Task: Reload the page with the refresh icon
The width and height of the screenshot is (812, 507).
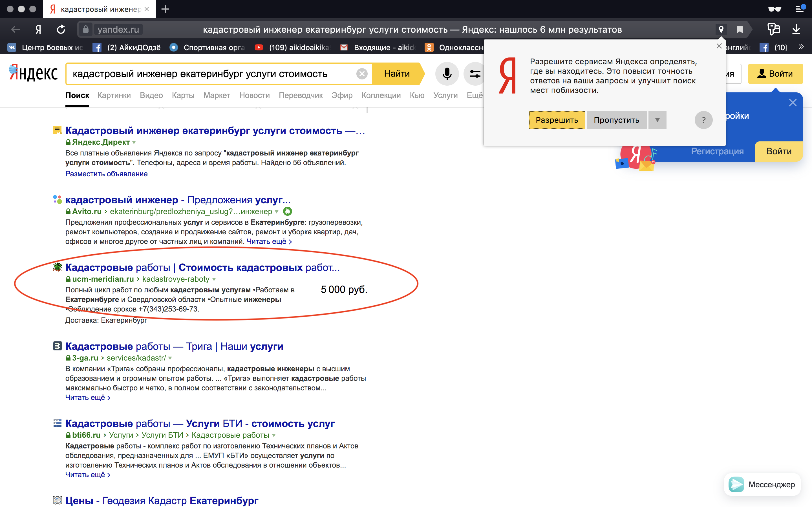Action: (x=61, y=30)
